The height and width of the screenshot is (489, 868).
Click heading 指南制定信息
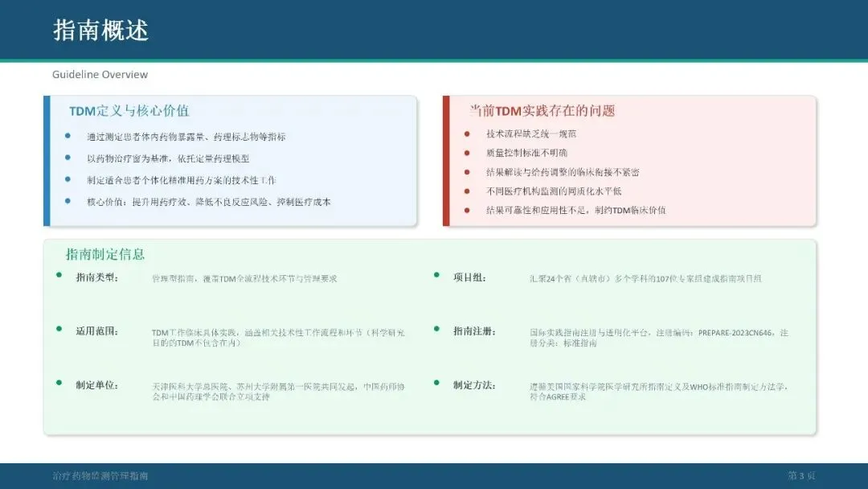pos(105,254)
